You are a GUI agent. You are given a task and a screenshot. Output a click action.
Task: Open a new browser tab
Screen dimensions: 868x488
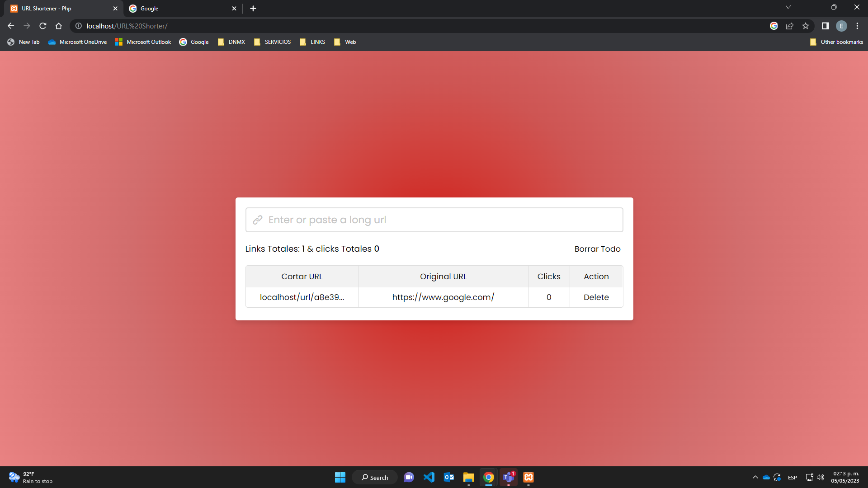tap(253, 9)
